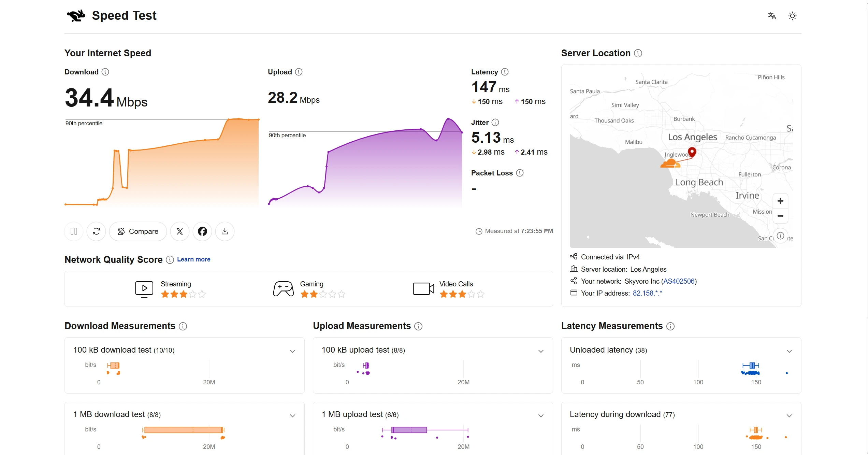Click the red server pin on map
Viewport: 868px width, 455px height.
point(692,152)
